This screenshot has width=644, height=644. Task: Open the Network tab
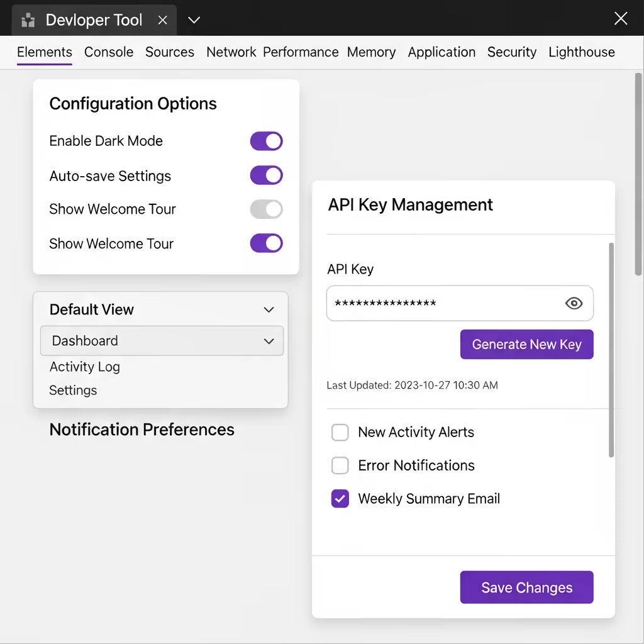(231, 52)
